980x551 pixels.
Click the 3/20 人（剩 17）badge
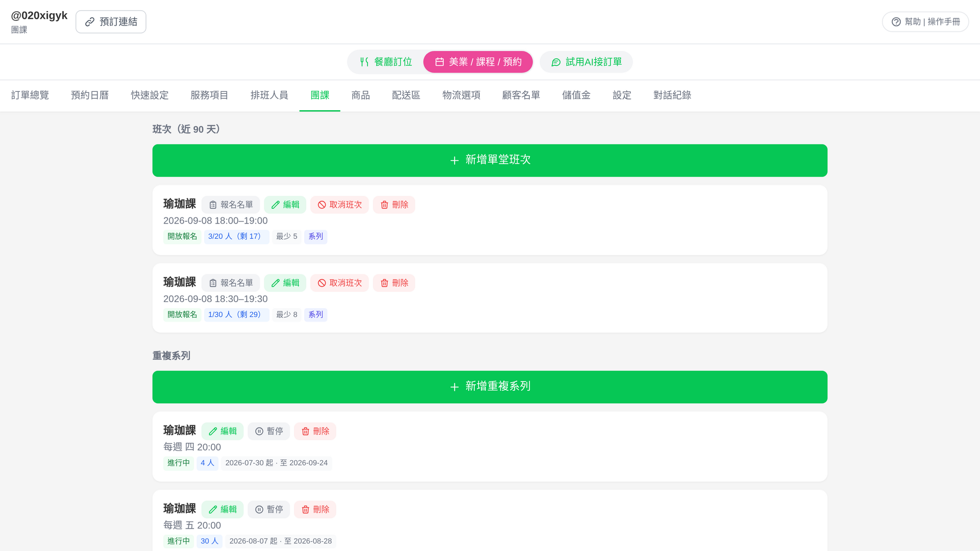pos(236,237)
